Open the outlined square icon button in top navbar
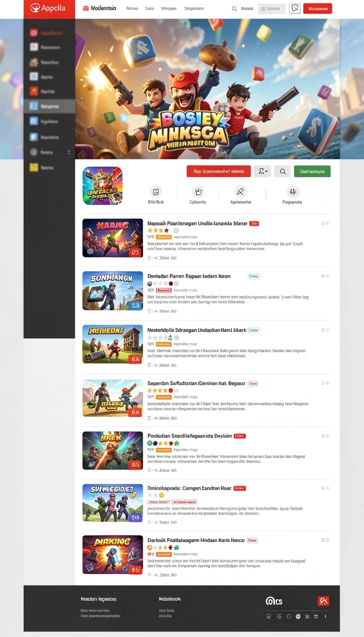The height and width of the screenshot is (637, 364). (x=295, y=8)
